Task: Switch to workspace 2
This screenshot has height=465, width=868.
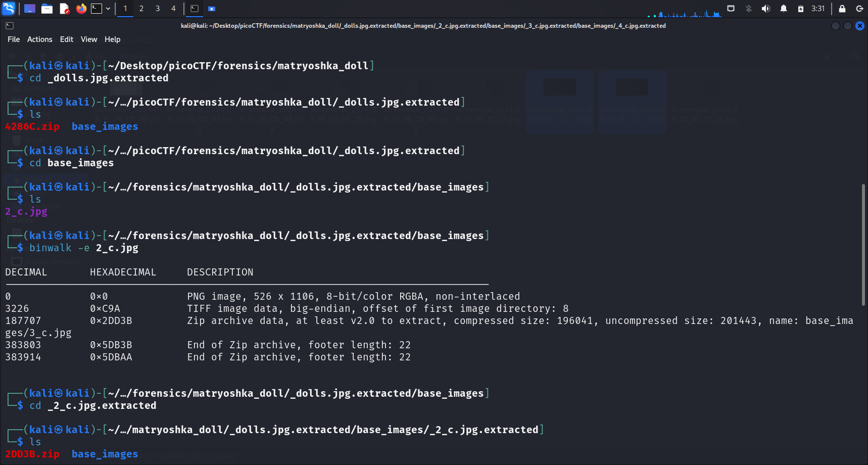Action: click(141, 9)
